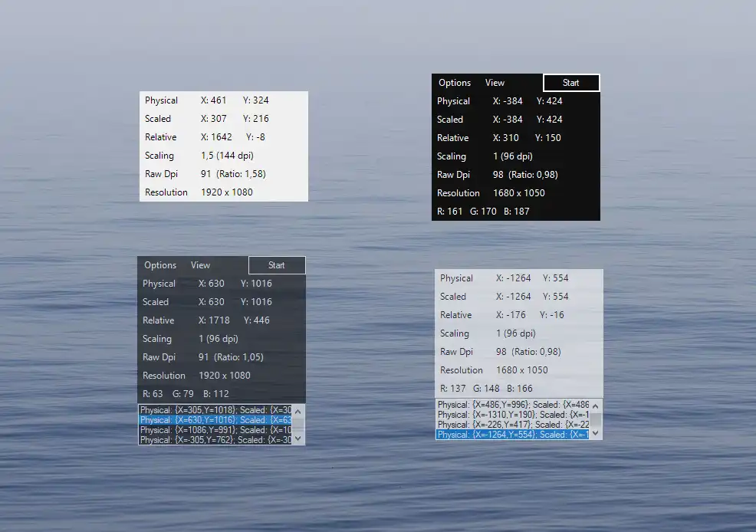
Task: Click Physical X: 461 in white window
Action: 214,100
